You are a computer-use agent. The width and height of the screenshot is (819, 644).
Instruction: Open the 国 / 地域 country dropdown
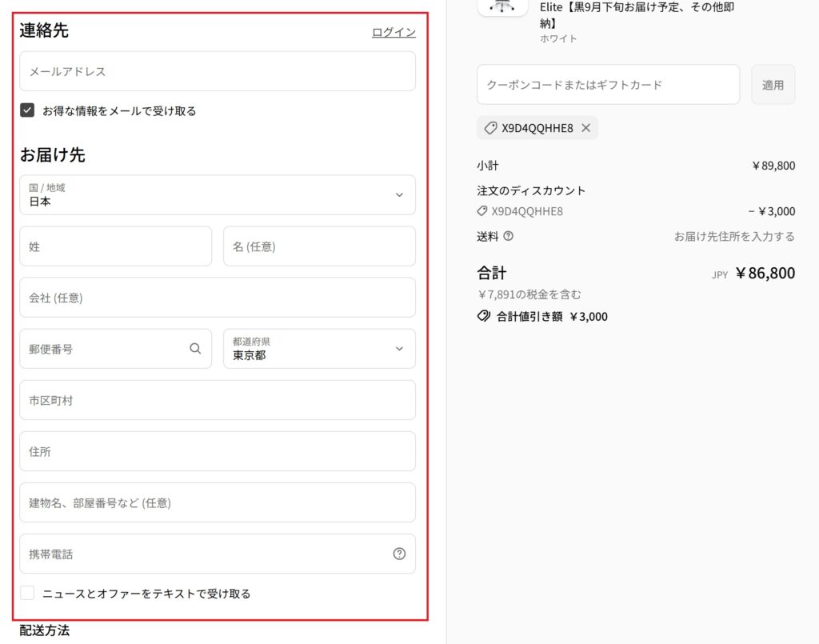pyautogui.click(x=218, y=195)
